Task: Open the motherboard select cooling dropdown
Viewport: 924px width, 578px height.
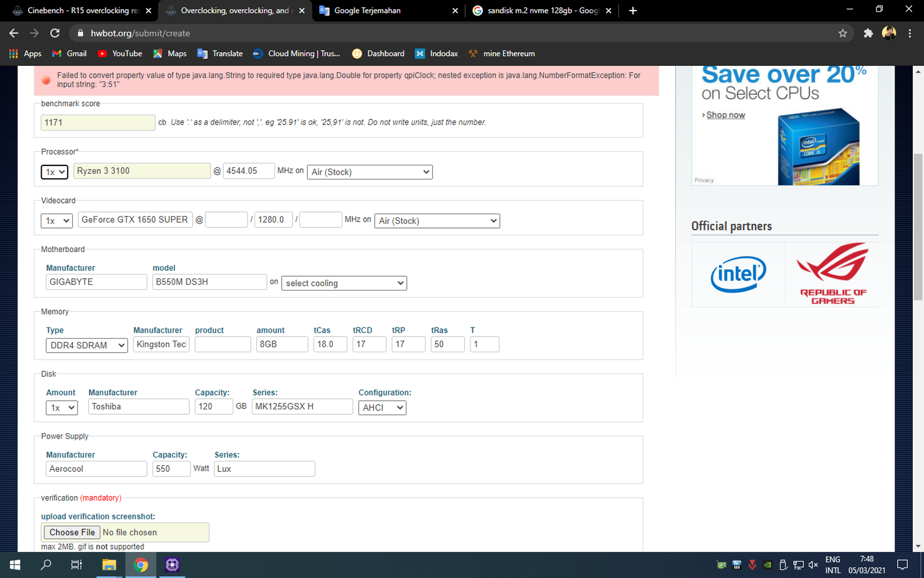Action: [344, 283]
